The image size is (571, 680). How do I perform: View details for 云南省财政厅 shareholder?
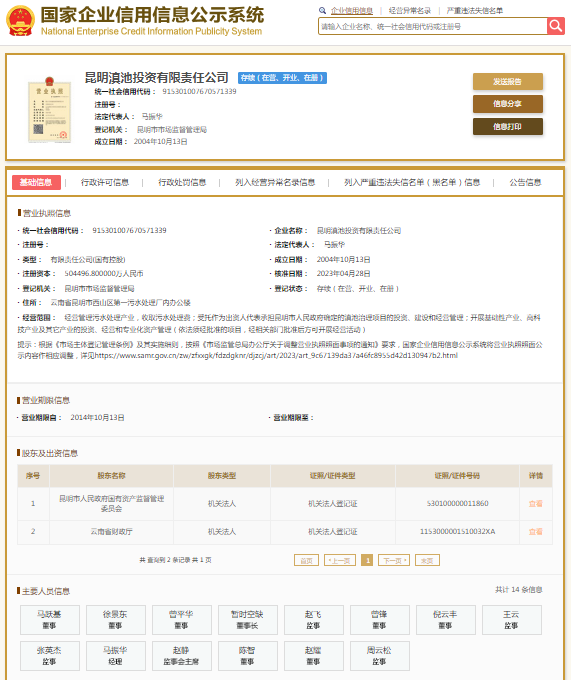(536, 531)
